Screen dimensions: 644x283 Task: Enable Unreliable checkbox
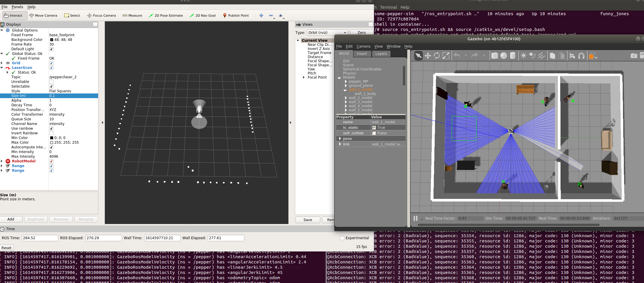click(51, 82)
